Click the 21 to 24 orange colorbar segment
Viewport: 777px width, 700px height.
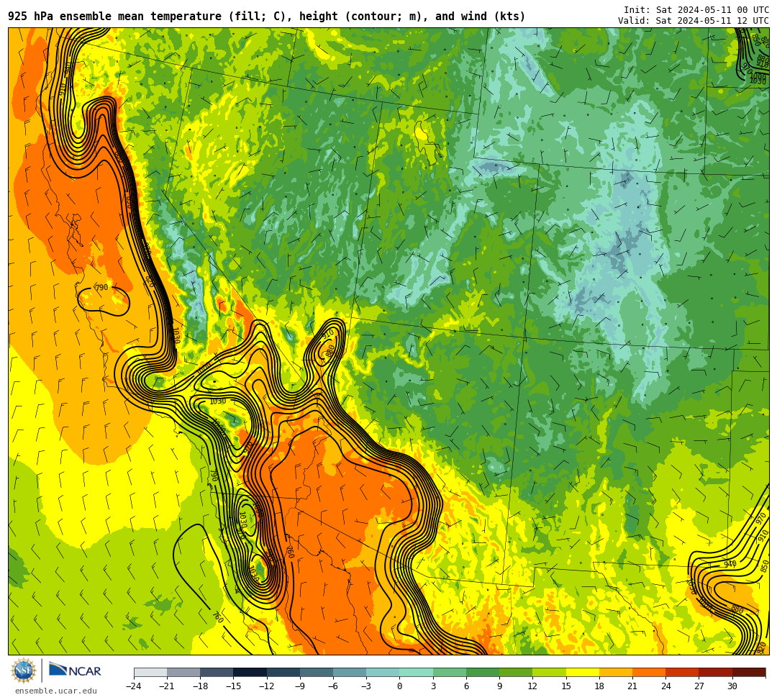(x=649, y=672)
